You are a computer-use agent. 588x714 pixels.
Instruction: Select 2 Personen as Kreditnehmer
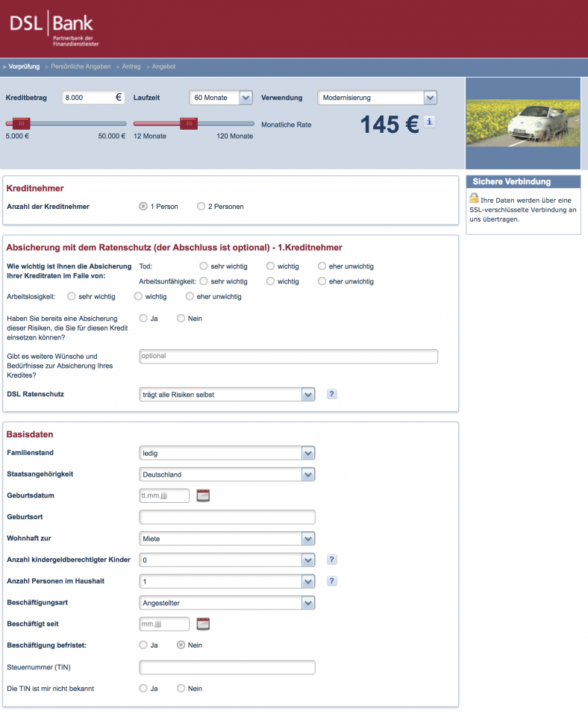pyautogui.click(x=201, y=206)
